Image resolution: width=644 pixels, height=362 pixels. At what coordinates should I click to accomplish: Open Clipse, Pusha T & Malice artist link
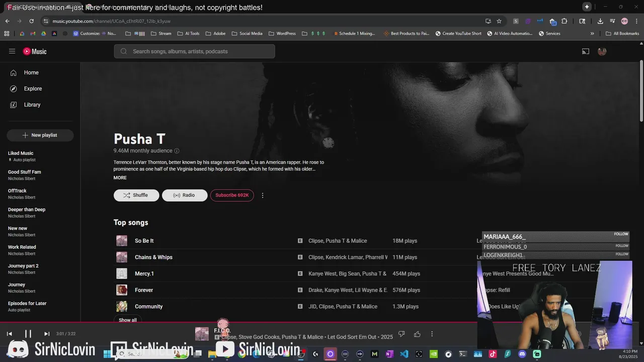(338, 241)
